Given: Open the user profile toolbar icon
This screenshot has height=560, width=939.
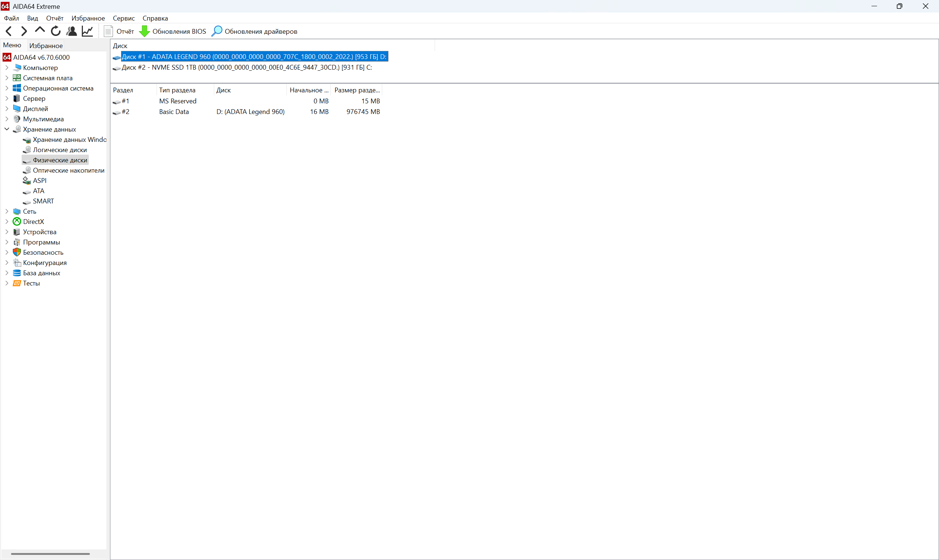Looking at the screenshot, I should [72, 31].
